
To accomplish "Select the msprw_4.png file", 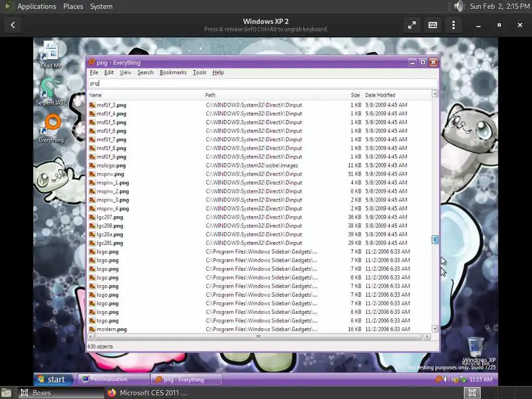I will tap(113, 209).
